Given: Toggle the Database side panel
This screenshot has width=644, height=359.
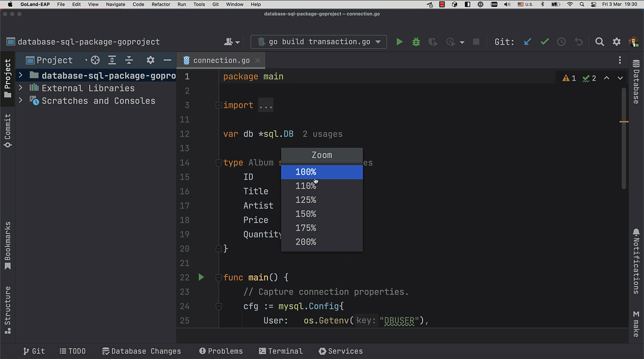Looking at the screenshot, I should coord(636,82).
